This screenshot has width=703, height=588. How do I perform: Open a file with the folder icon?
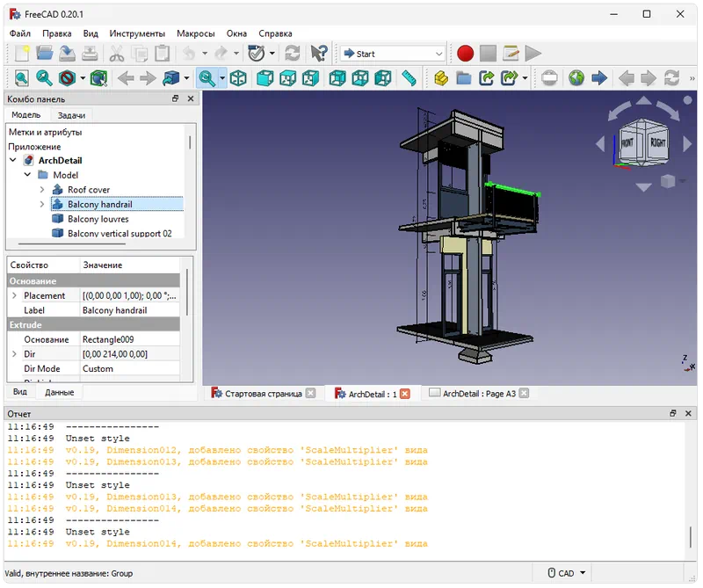click(x=45, y=54)
